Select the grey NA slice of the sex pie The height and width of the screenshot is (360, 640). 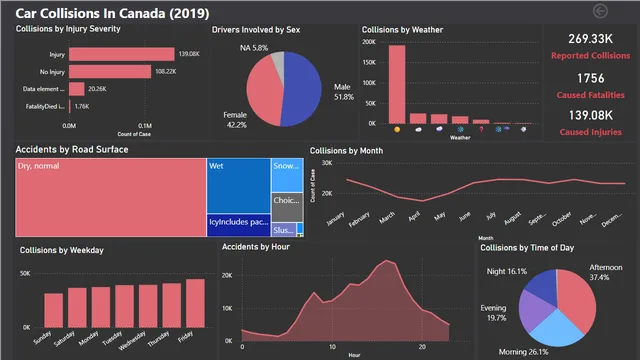[279, 61]
